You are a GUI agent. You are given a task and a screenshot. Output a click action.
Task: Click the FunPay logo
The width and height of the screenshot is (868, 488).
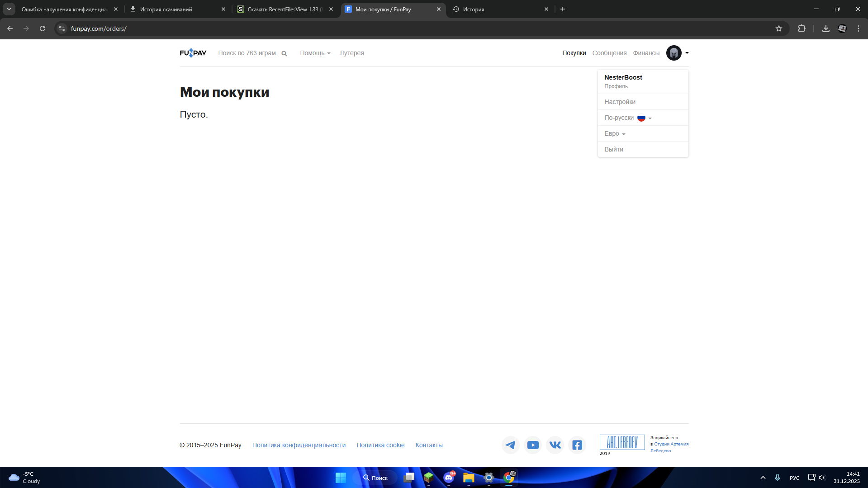[x=193, y=53]
